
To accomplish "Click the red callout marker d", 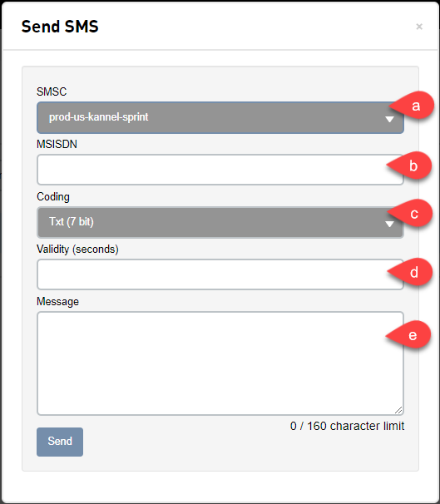I will click(x=410, y=272).
